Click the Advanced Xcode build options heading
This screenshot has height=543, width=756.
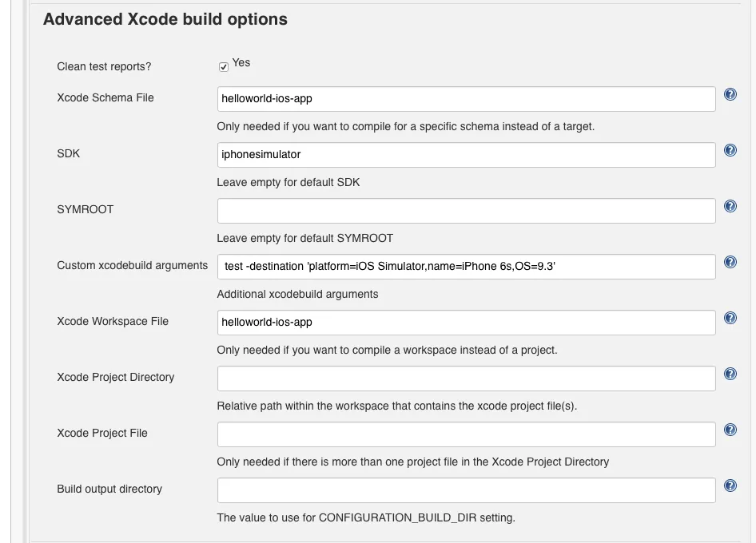pos(165,19)
